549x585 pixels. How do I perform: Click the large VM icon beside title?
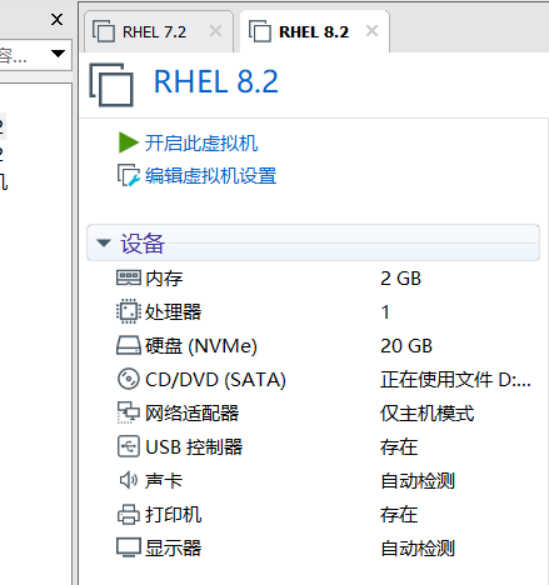click(x=111, y=85)
